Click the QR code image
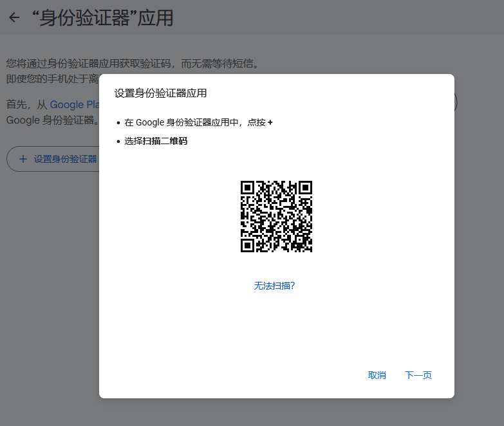This screenshot has width=504, height=426. click(276, 216)
